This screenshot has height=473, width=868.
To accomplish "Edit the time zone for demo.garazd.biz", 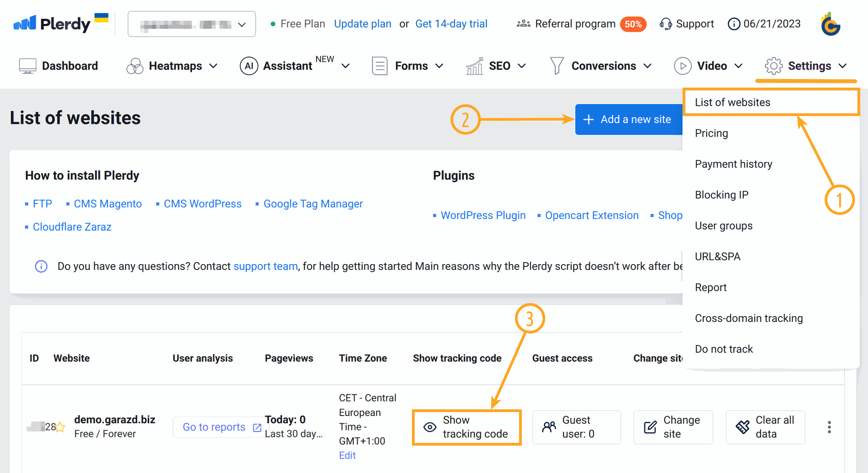I will [347, 455].
